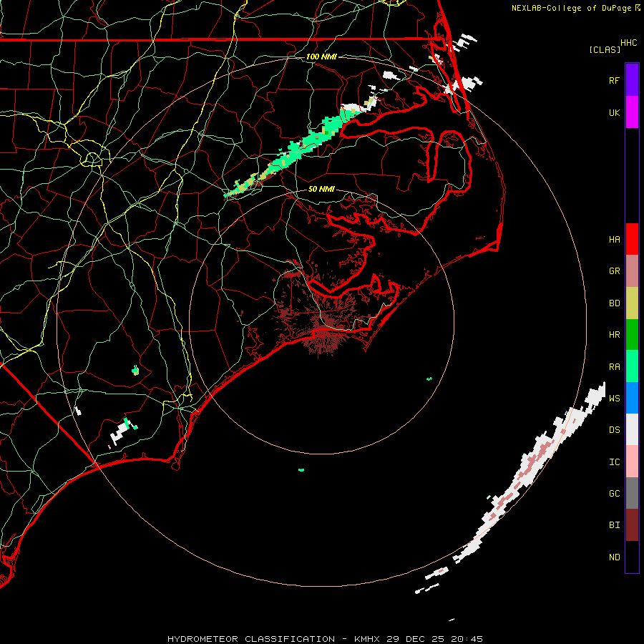Click the RA legend label
Screen dimensions: 644x644
click(x=614, y=366)
